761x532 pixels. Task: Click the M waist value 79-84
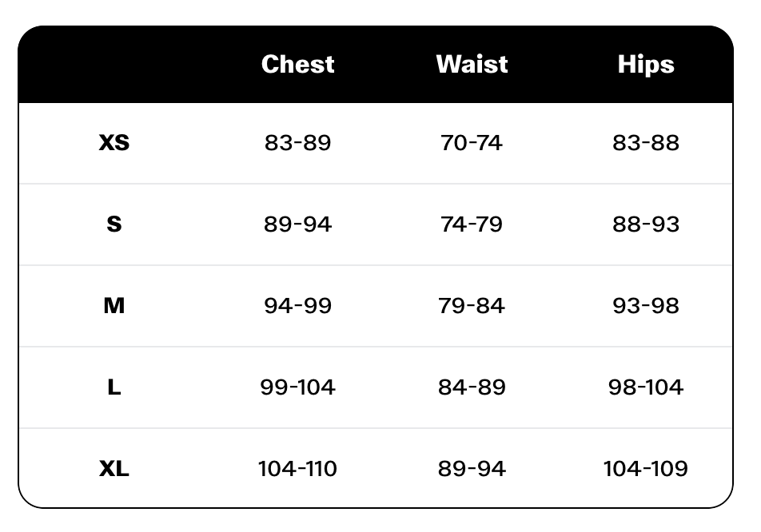[x=472, y=306]
